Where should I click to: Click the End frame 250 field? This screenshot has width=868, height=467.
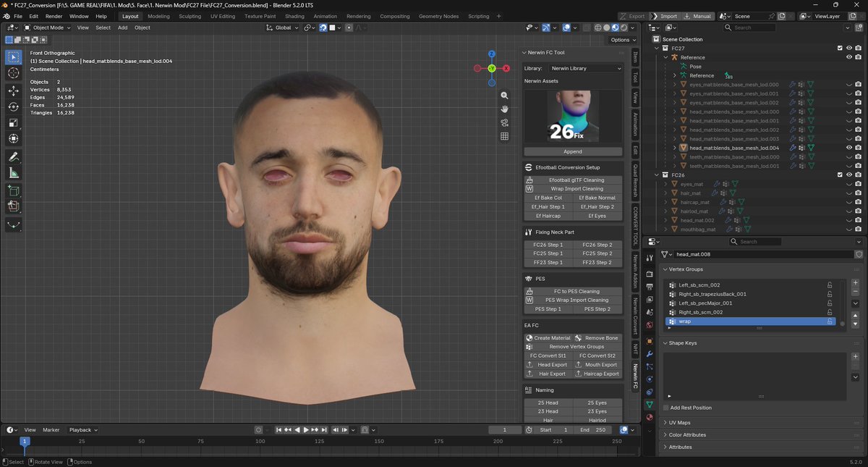(592, 430)
